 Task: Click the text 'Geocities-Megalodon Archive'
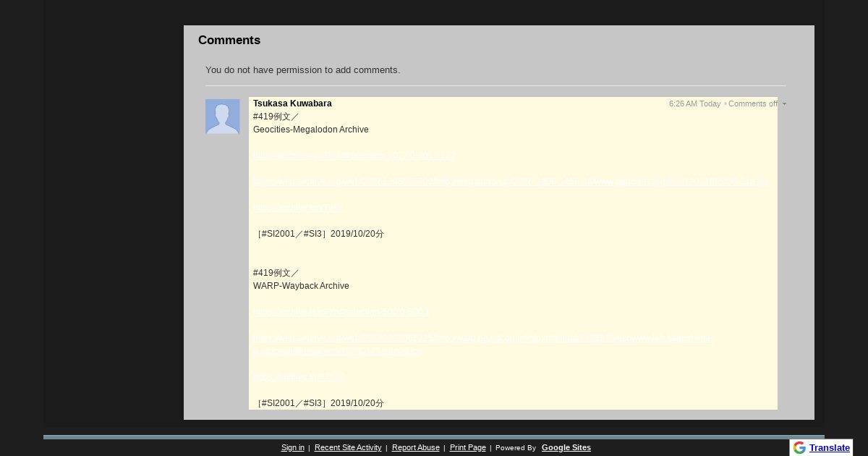311,130
